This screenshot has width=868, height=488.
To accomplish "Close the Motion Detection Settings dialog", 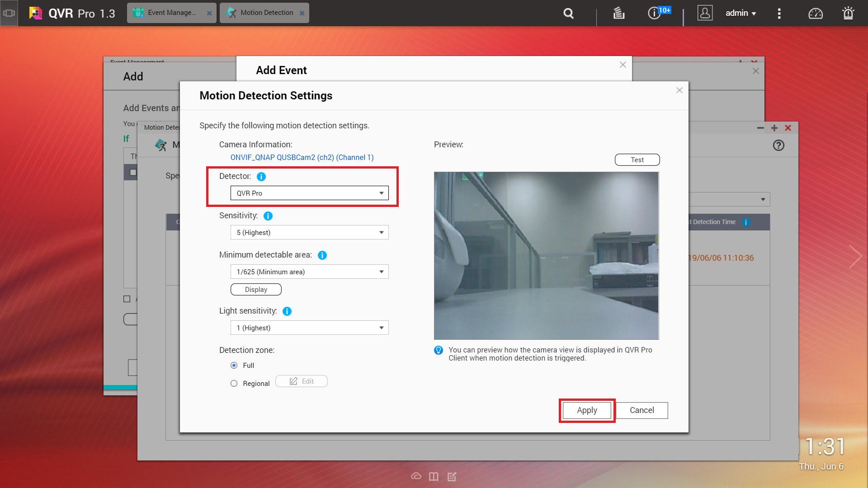I will 679,90.
